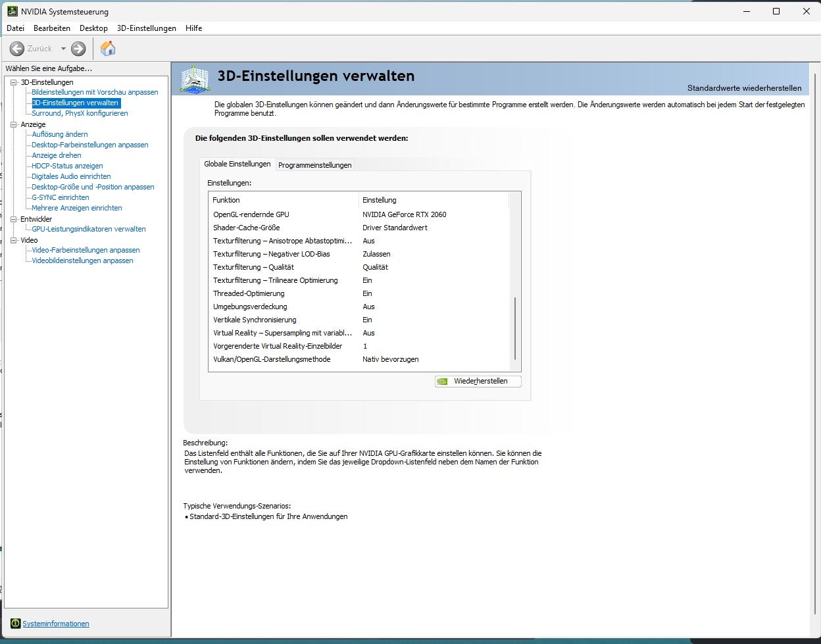Click the Funktion column header
The height and width of the screenshot is (644, 821).
point(284,200)
